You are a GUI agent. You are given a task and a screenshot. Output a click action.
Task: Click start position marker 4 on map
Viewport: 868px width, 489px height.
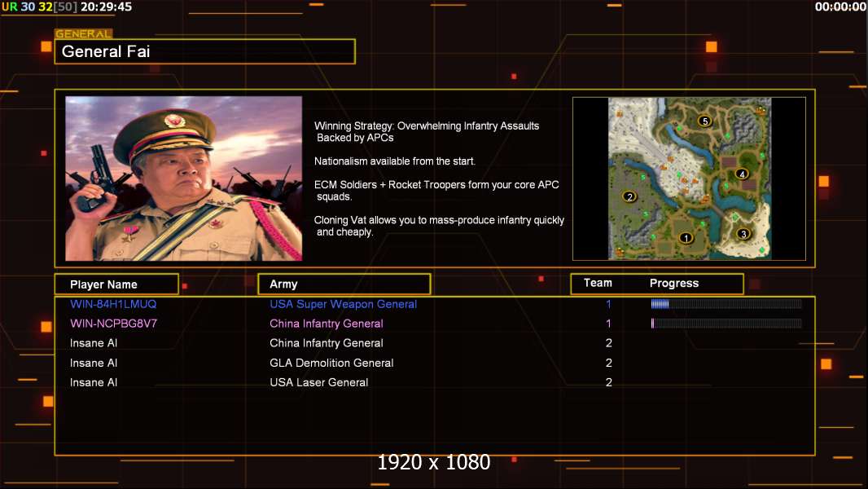pos(742,174)
